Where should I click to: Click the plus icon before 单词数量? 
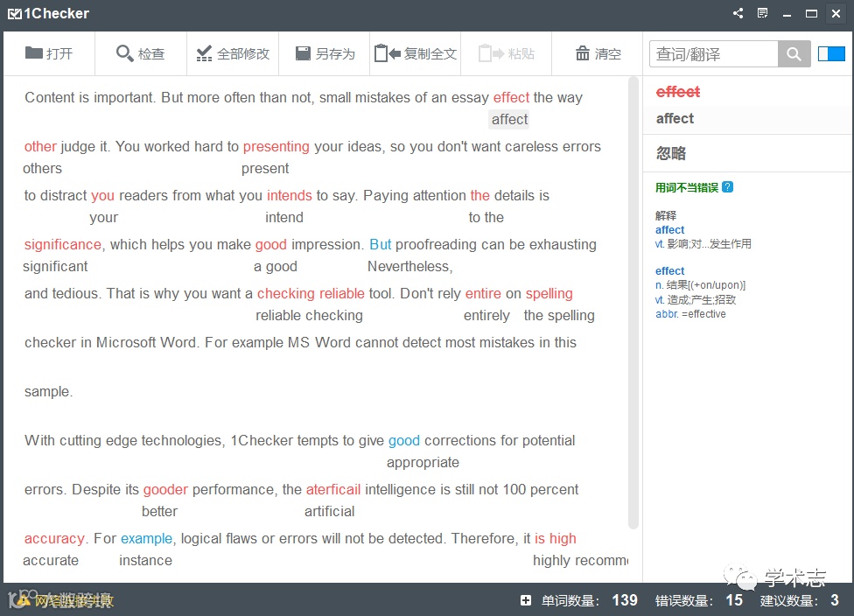point(526,600)
